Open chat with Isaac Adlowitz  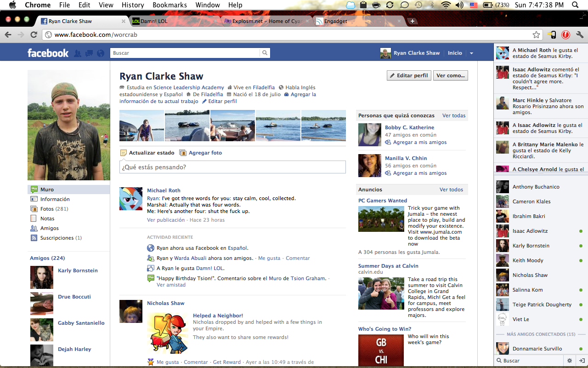point(540,231)
